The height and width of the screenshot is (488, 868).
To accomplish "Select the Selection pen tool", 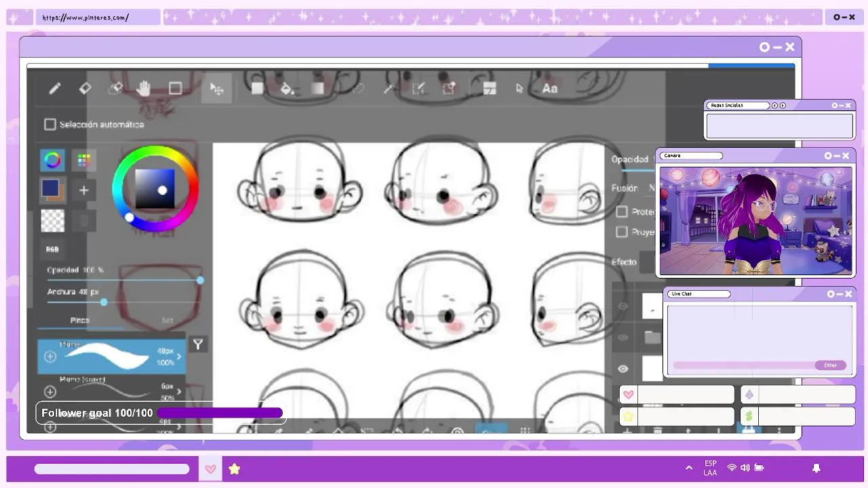I will point(419,88).
